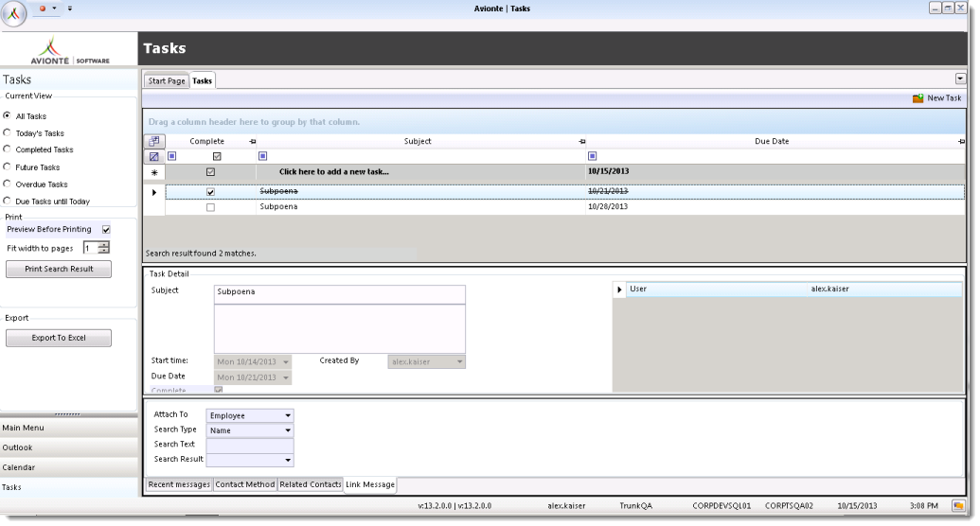Open the Subject column filter operator icon

pyautogui.click(x=262, y=156)
